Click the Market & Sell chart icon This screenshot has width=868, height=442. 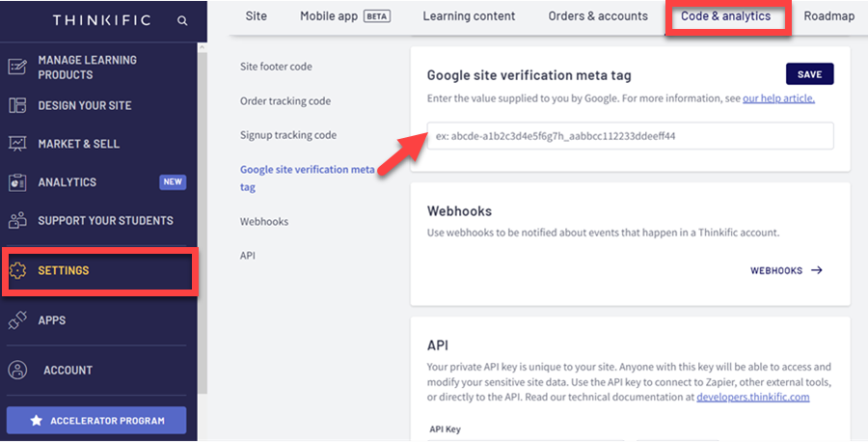pyautogui.click(x=16, y=144)
